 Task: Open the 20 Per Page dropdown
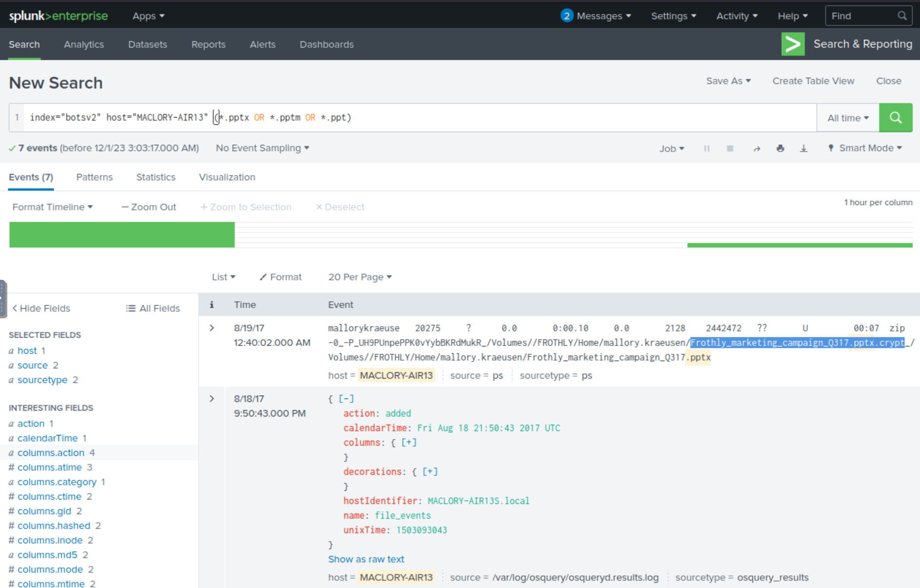[360, 277]
